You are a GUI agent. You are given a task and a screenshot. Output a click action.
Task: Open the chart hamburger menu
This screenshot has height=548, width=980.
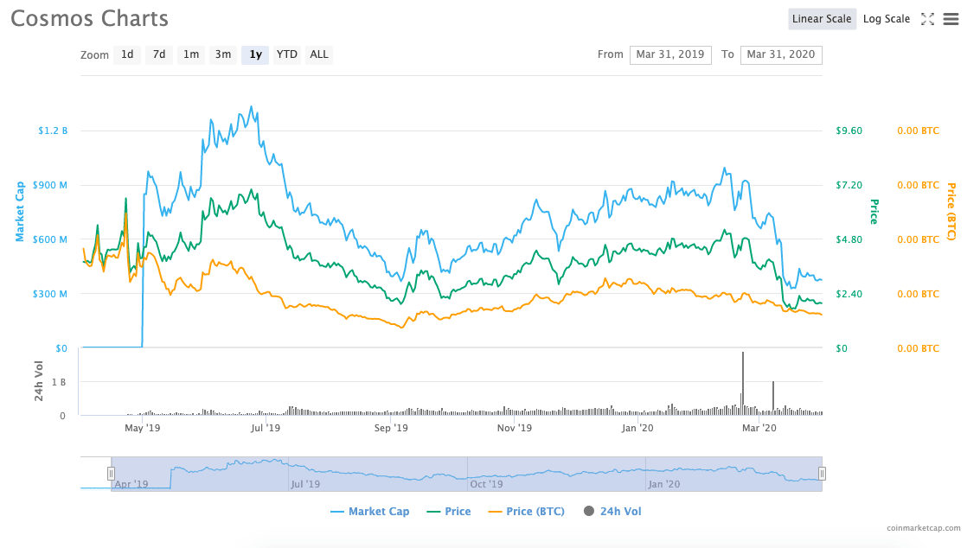[x=951, y=19]
